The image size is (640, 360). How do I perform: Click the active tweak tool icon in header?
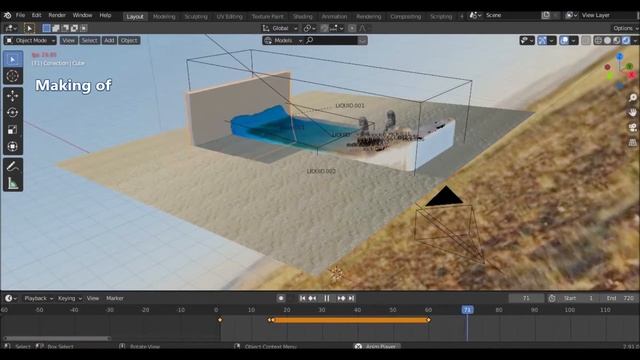pos(29,28)
